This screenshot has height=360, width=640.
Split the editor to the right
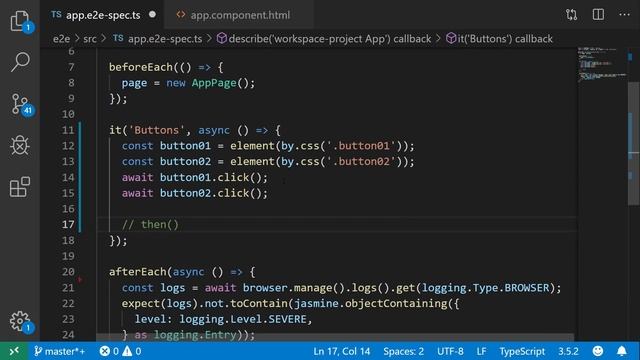[x=598, y=15]
